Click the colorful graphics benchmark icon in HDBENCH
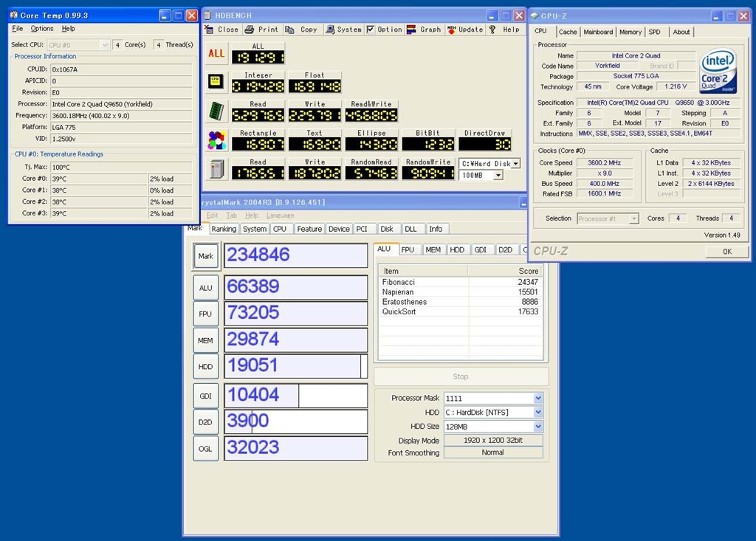The height and width of the screenshot is (541, 756). pos(217,140)
